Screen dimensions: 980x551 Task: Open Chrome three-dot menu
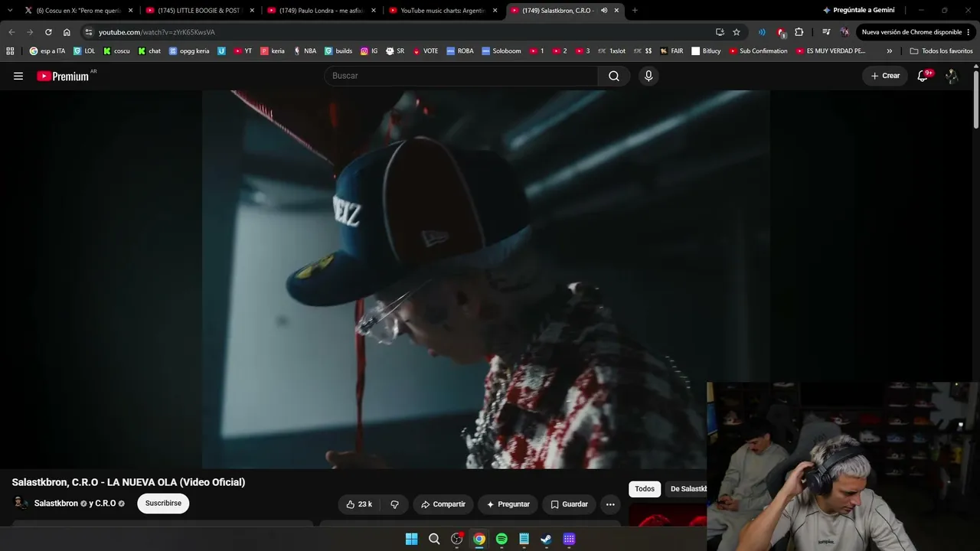969,32
